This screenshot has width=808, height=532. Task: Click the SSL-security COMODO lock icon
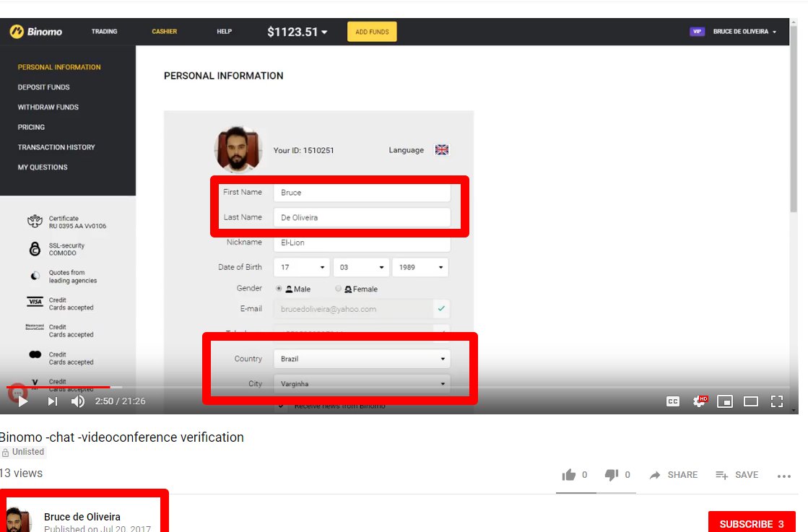point(35,249)
